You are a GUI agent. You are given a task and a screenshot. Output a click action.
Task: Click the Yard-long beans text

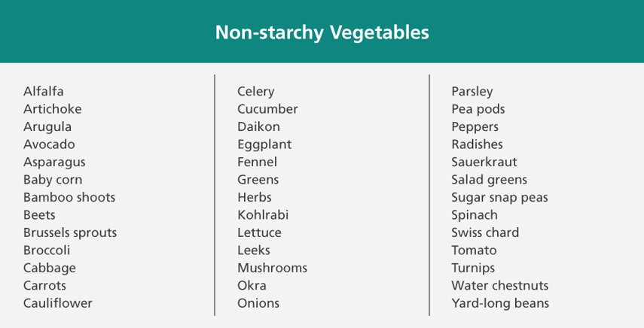pos(501,303)
